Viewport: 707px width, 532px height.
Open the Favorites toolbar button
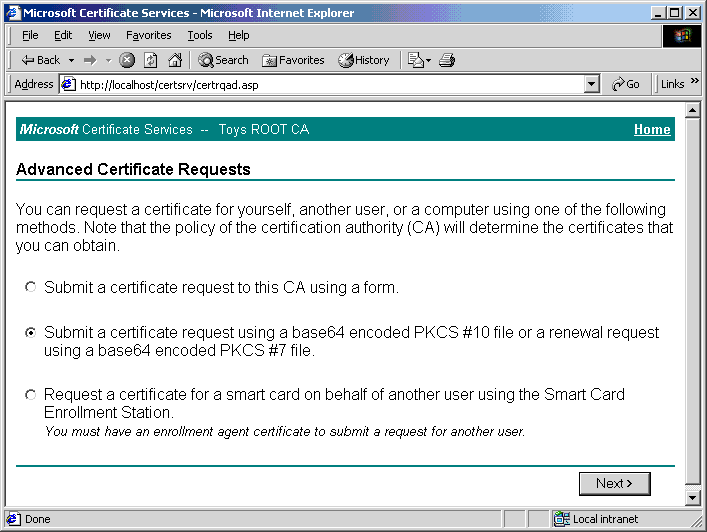293,60
